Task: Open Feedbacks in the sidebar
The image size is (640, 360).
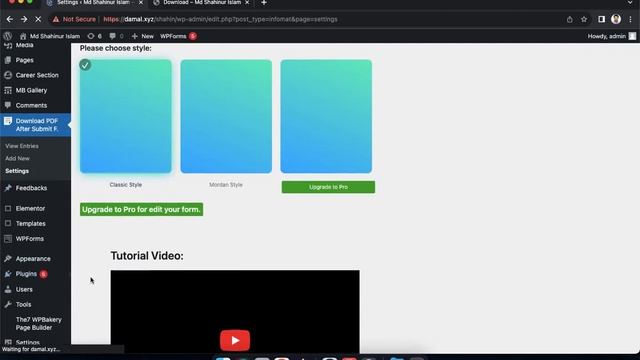Action: coord(31,188)
